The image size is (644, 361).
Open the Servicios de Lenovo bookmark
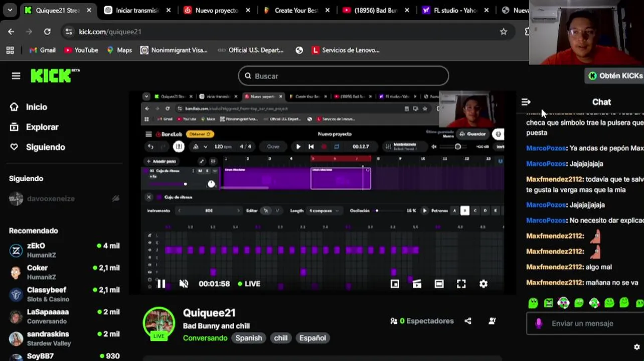click(346, 50)
